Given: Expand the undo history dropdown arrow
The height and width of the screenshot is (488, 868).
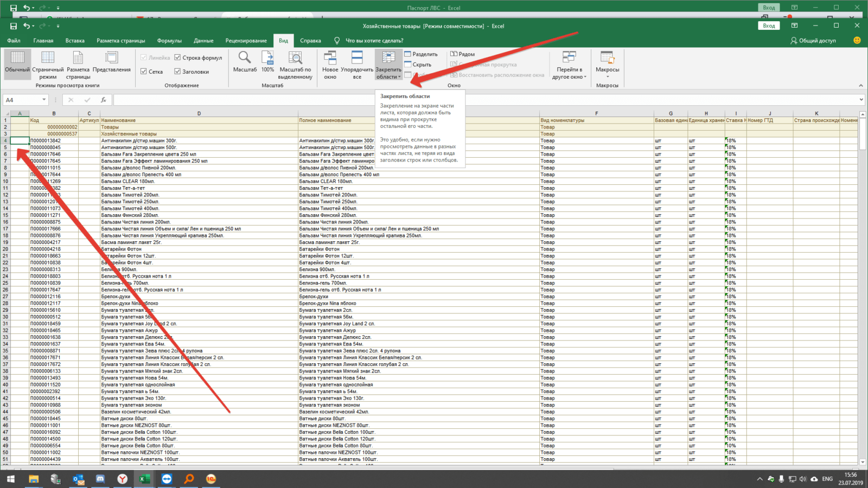Looking at the screenshot, I should 33,25.
